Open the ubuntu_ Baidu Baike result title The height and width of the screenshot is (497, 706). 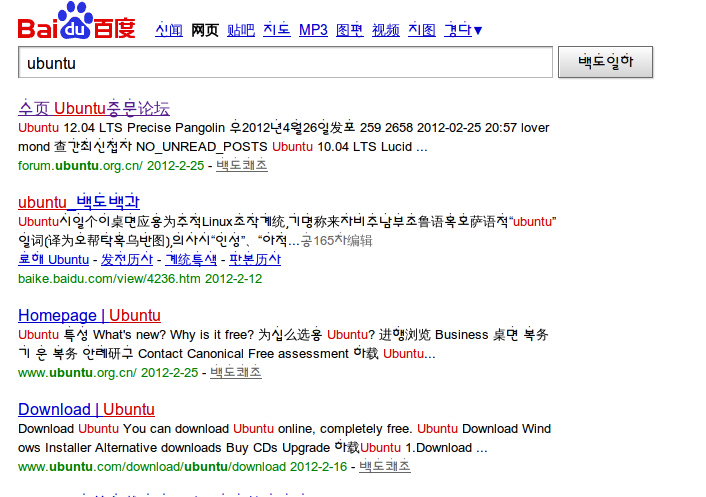[x=79, y=202]
